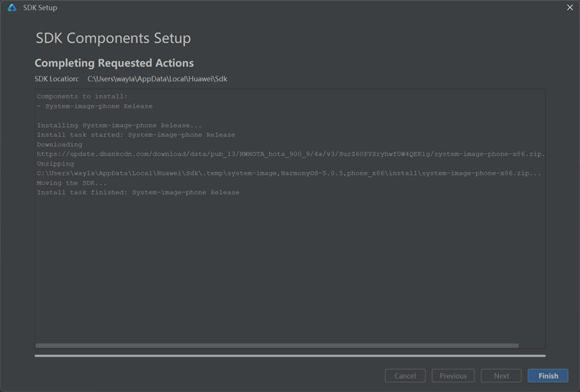The height and width of the screenshot is (392, 580).
Task: Click the 'Components to install:' log line
Action: 82,96
